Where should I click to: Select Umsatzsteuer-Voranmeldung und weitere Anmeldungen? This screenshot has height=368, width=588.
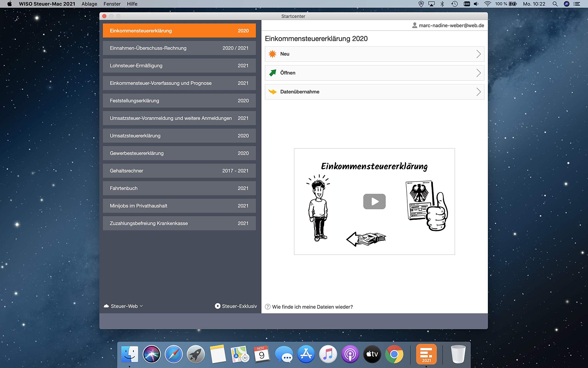click(179, 118)
